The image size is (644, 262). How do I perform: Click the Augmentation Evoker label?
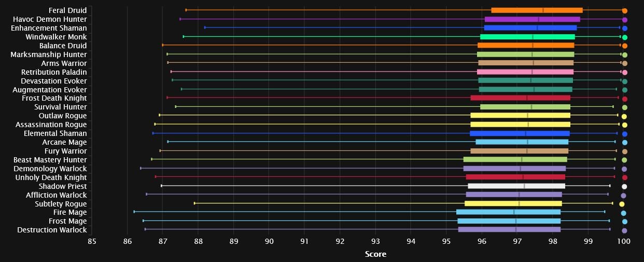50,90
